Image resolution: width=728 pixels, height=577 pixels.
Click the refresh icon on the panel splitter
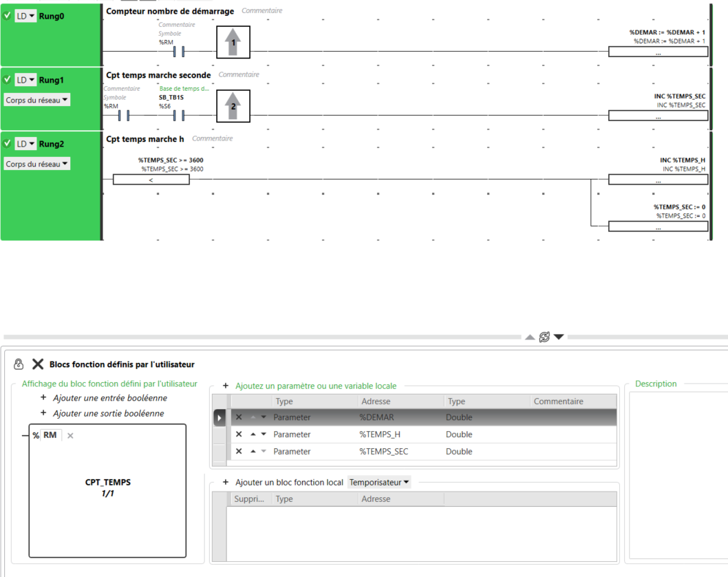click(x=544, y=337)
